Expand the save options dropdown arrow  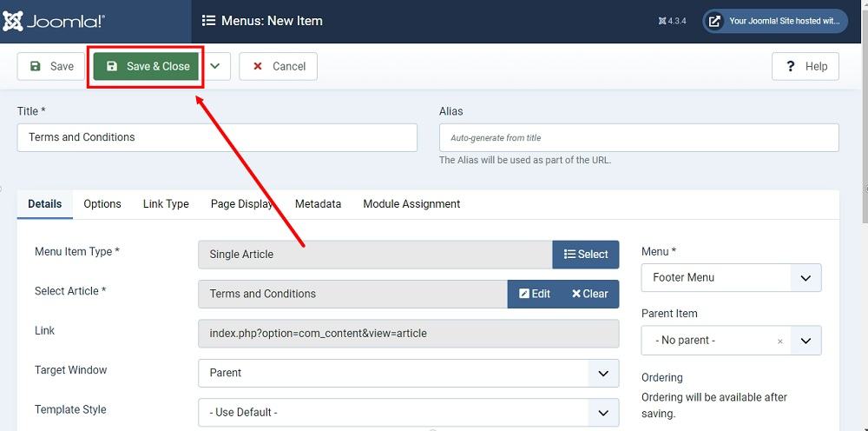click(215, 67)
